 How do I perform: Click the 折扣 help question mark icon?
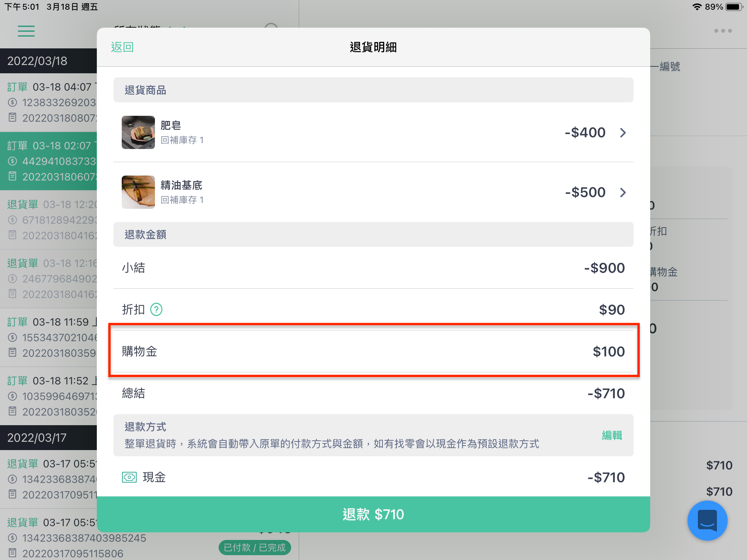click(x=156, y=309)
